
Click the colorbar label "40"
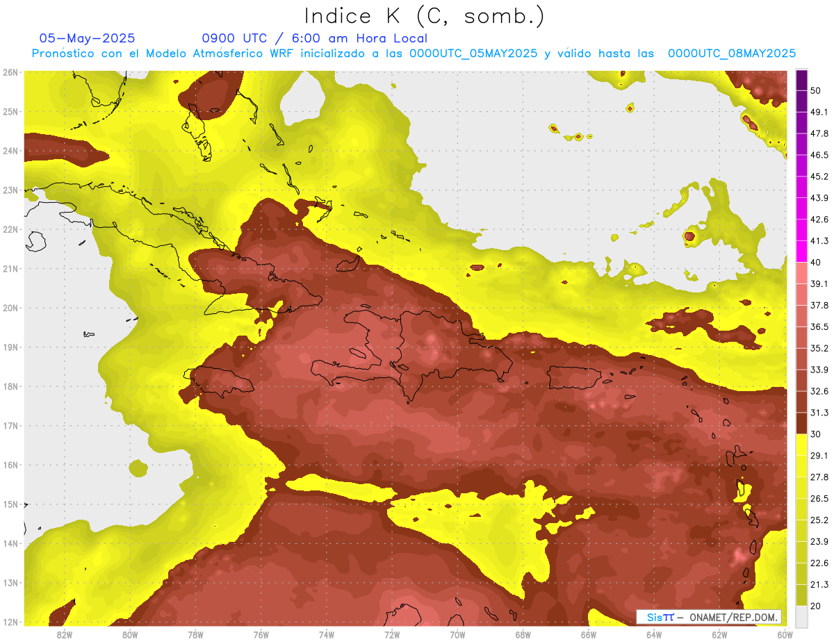point(815,263)
